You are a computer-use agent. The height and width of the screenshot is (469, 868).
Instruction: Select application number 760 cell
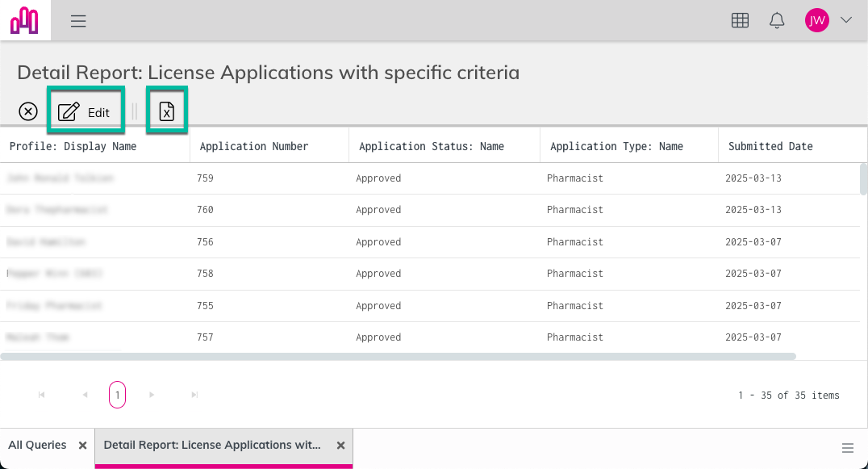pyautogui.click(x=205, y=210)
